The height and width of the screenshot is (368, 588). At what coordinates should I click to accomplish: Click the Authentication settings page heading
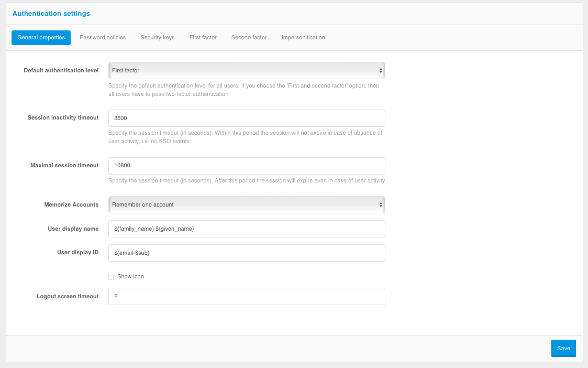coord(51,14)
